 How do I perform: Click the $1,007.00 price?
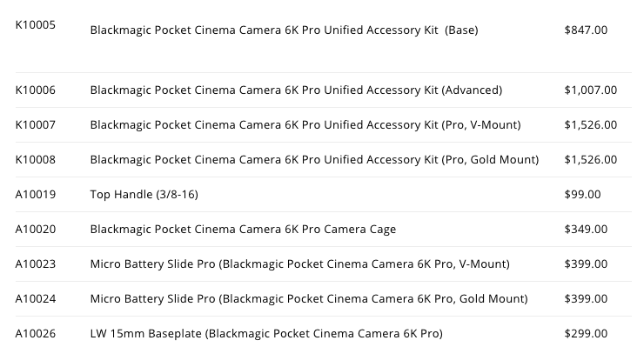pos(591,90)
